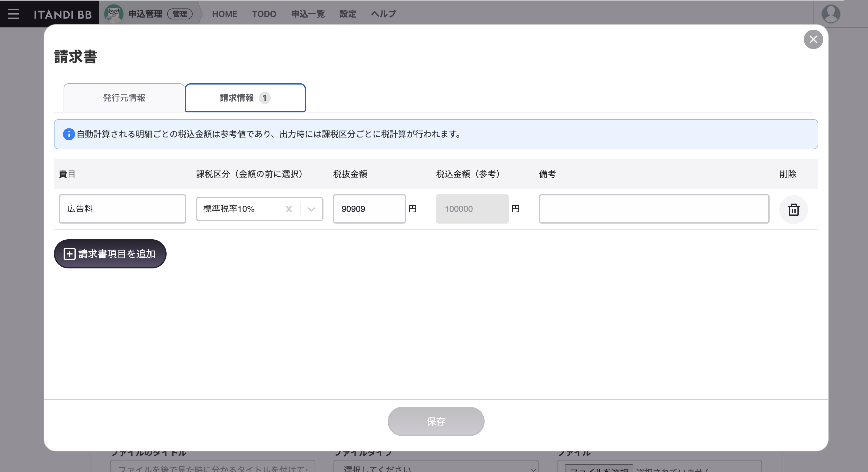The image size is (868, 472).
Task: Focus the 税抜金額 field with 90909
Action: (369, 209)
